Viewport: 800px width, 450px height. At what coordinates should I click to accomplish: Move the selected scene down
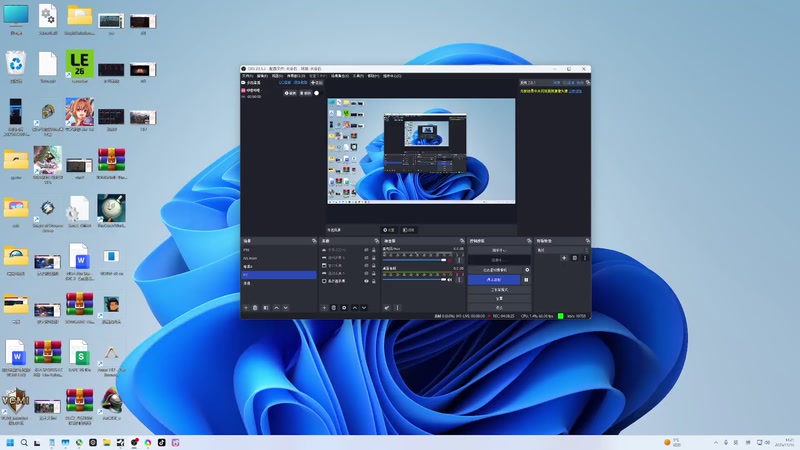tap(286, 308)
